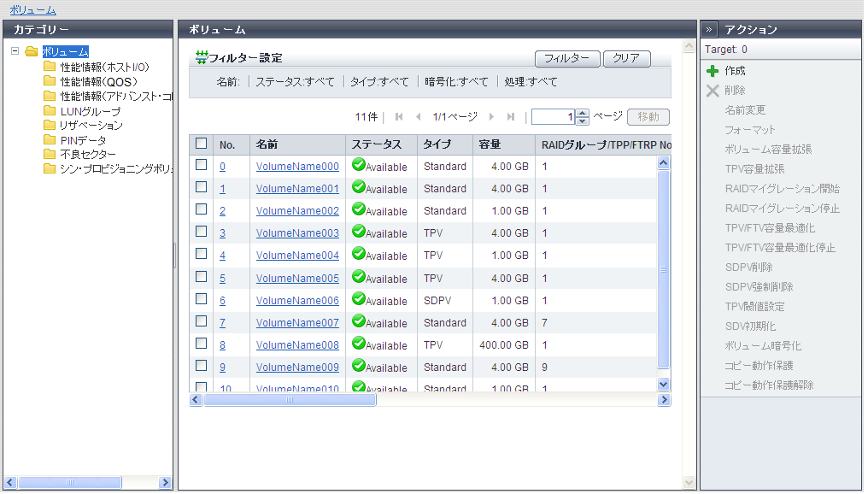Go to first page using pagination icon
This screenshot has width=868, height=494.
(x=399, y=117)
